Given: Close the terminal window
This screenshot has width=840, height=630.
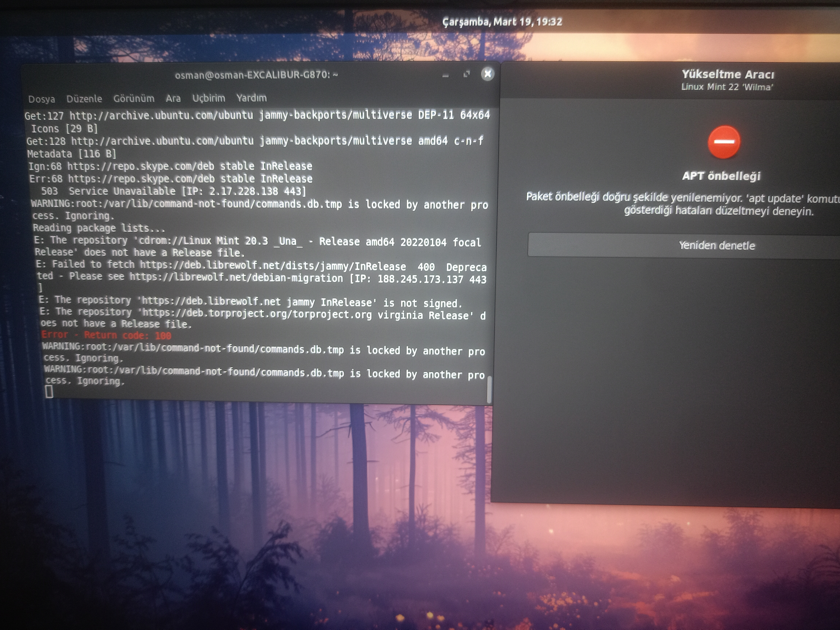Looking at the screenshot, I should coord(487,74).
